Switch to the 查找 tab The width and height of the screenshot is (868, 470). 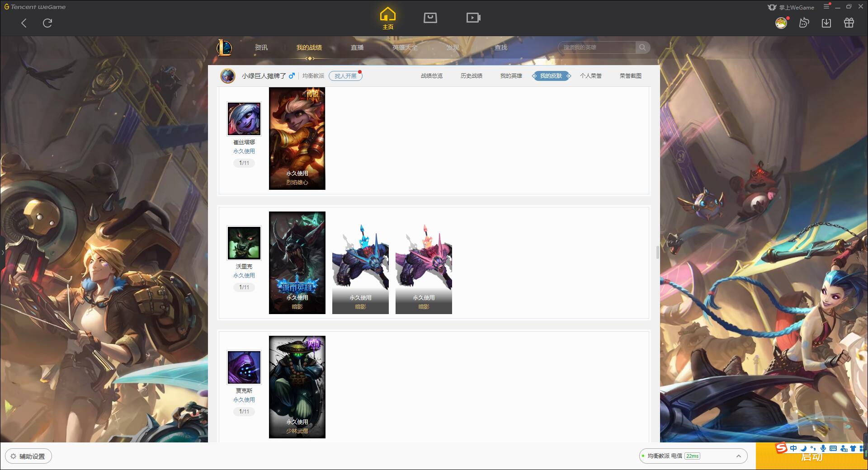(x=501, y=47)
